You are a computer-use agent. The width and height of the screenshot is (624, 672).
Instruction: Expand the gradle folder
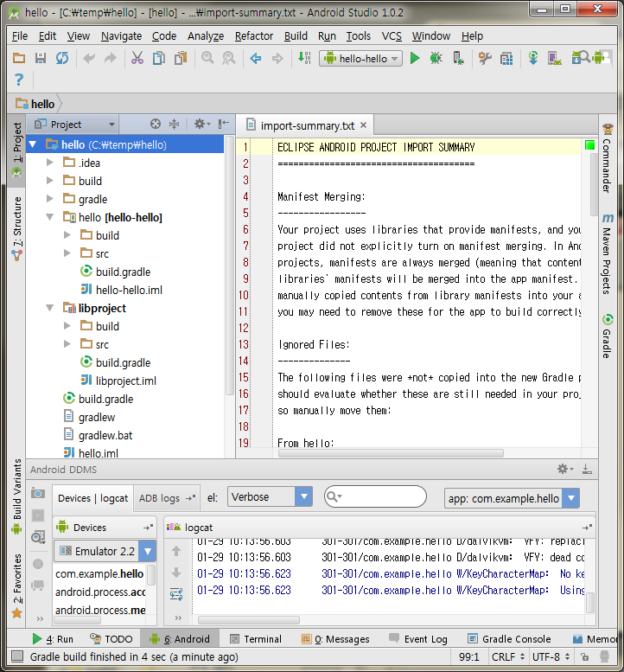[50, 199]
